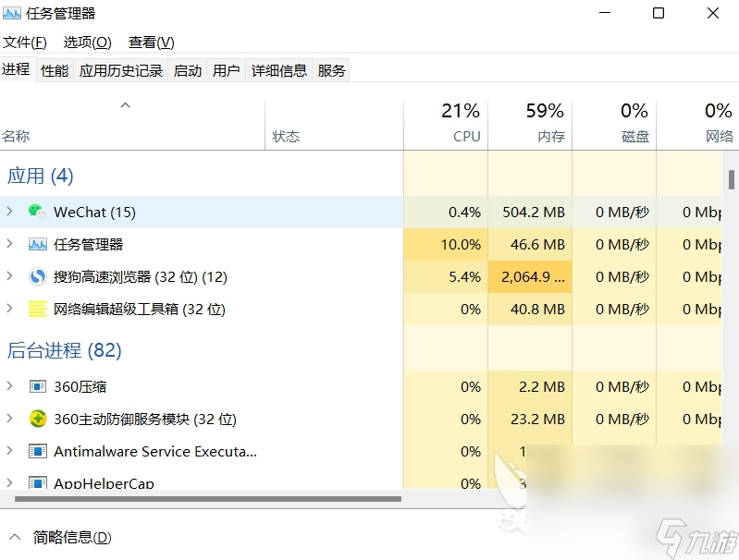
Task: Expand the 任务管理器 process row
Action: (x=9, y=244)
